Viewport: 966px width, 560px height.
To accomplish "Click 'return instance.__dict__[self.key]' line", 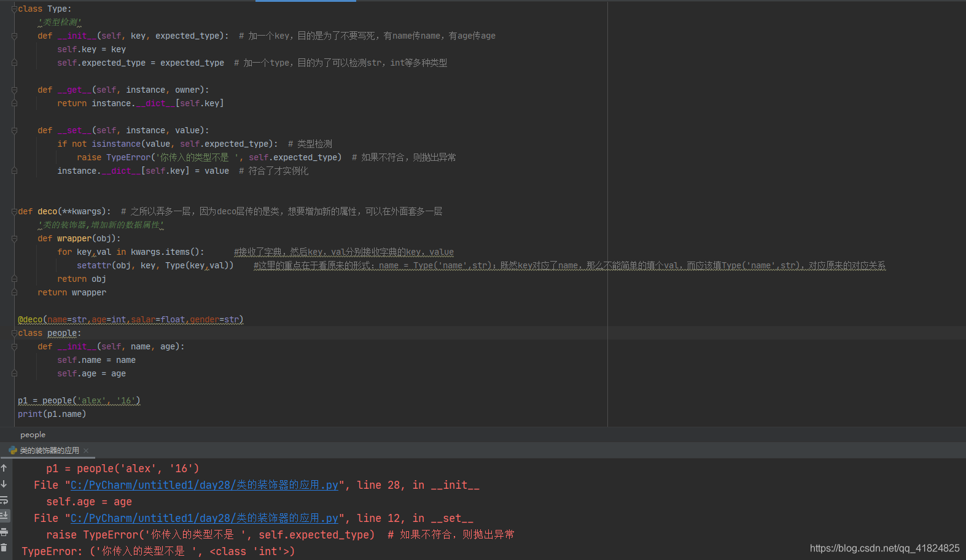I will click(141, 103).
